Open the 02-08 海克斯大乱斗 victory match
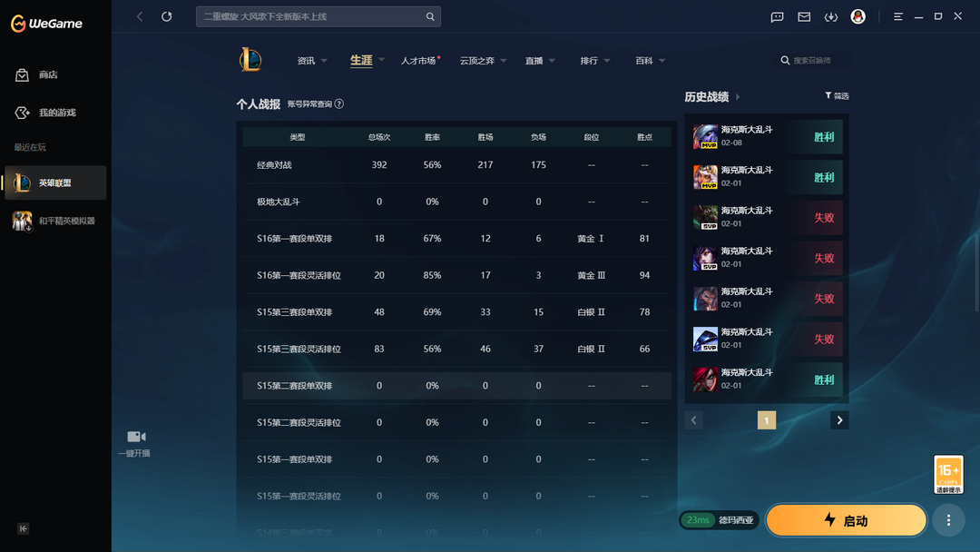 [767, 137]
